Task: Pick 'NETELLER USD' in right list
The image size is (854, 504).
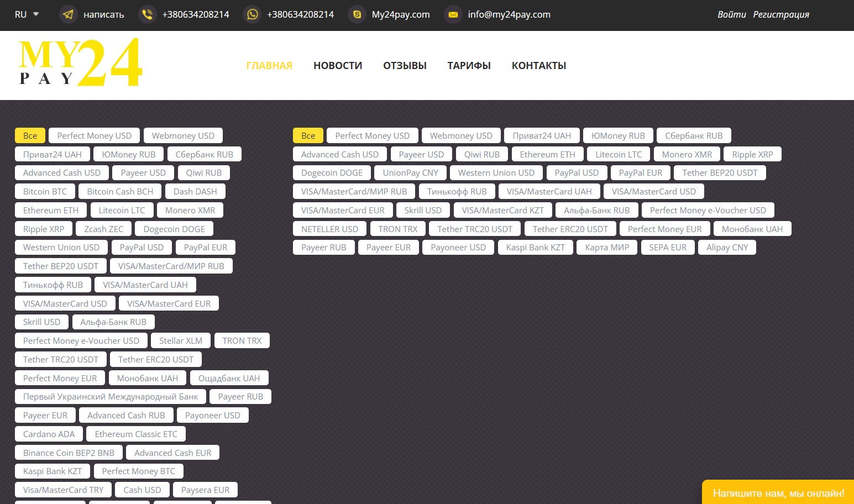Action: (329, 229)
